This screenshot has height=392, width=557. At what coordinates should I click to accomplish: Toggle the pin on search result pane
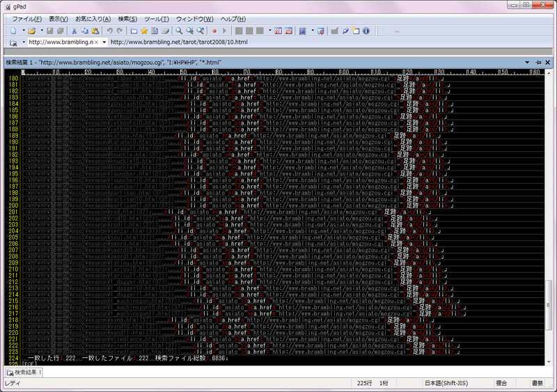(538, 63)
